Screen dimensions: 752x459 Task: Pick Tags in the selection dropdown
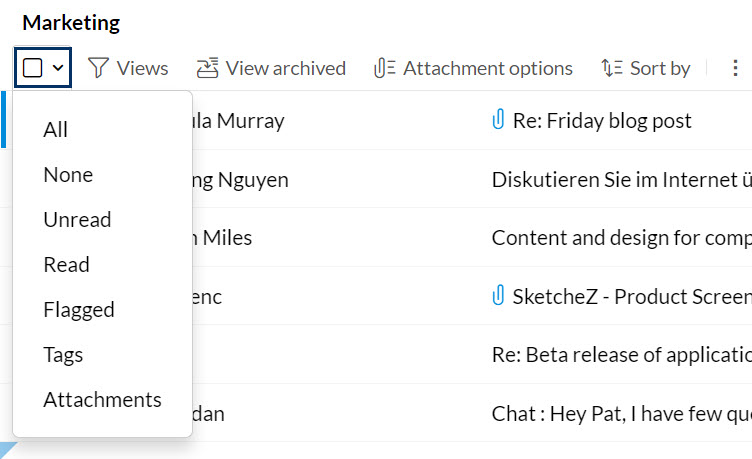coord(63,355)
